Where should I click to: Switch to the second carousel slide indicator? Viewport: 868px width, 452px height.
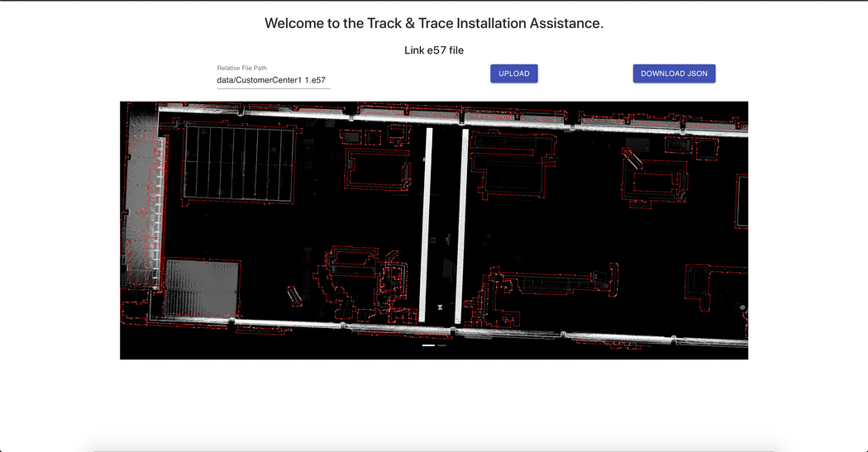442,345
